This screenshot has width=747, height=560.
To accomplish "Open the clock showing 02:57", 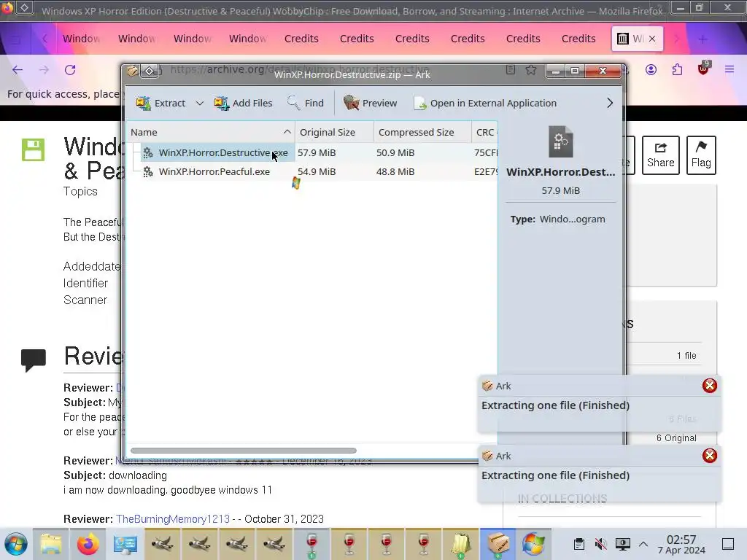I will tap(681, 544).
